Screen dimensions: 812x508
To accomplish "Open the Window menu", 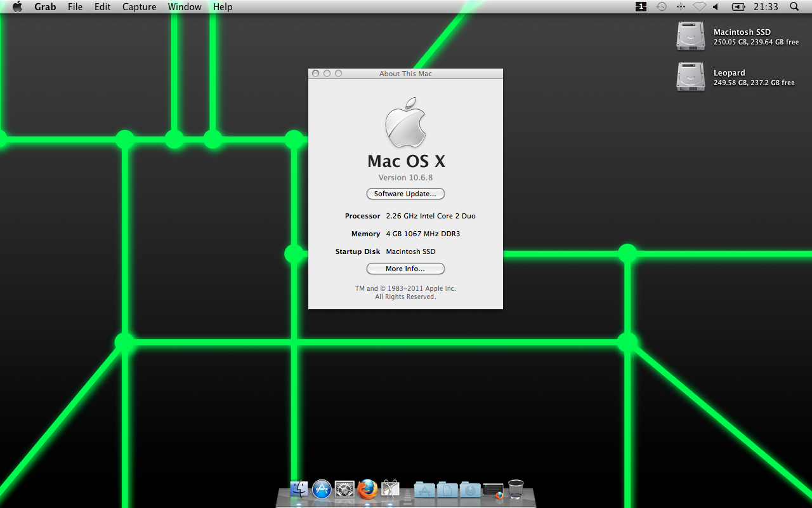I will (185, 7).
